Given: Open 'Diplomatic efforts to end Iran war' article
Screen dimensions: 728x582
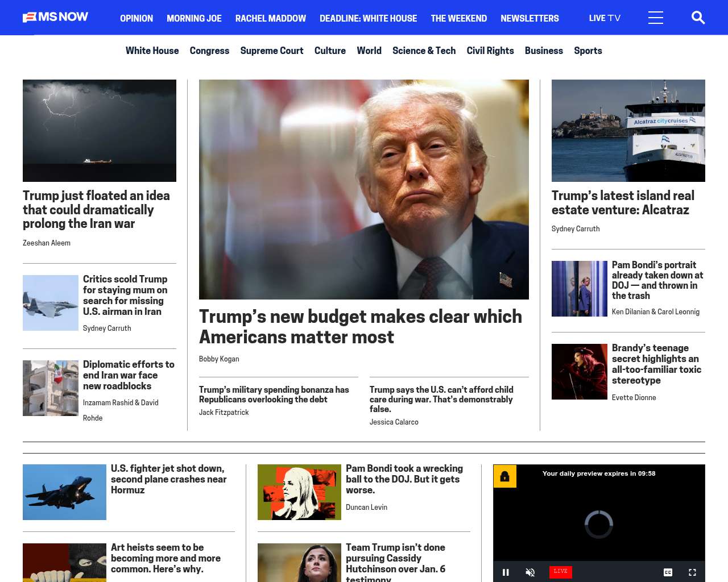Looking at the screenshot, I should click(129, 375).
